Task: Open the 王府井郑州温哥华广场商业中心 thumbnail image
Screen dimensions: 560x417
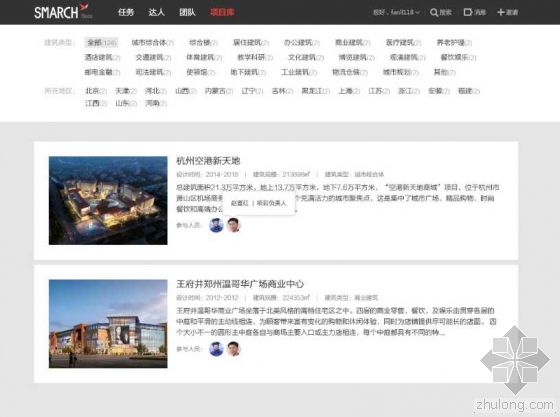Action: click(108, 323)
